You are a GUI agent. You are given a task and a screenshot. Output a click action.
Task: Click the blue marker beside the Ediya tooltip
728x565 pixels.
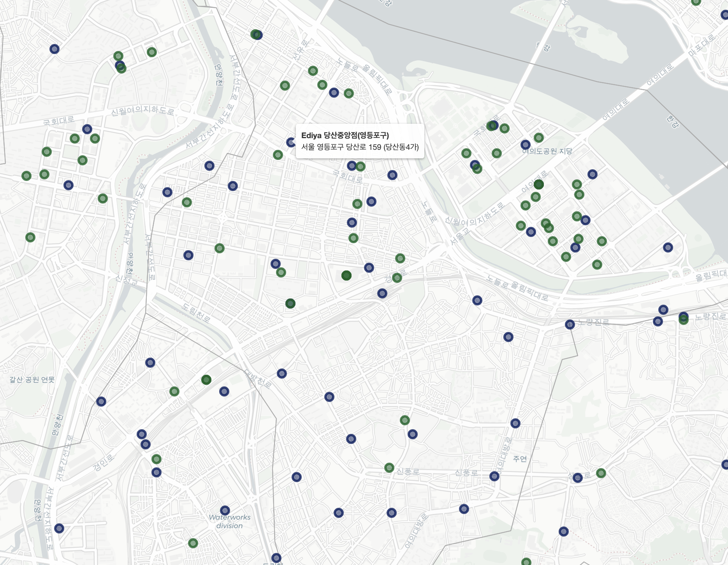pyautogui.click(x=291, y=142)
